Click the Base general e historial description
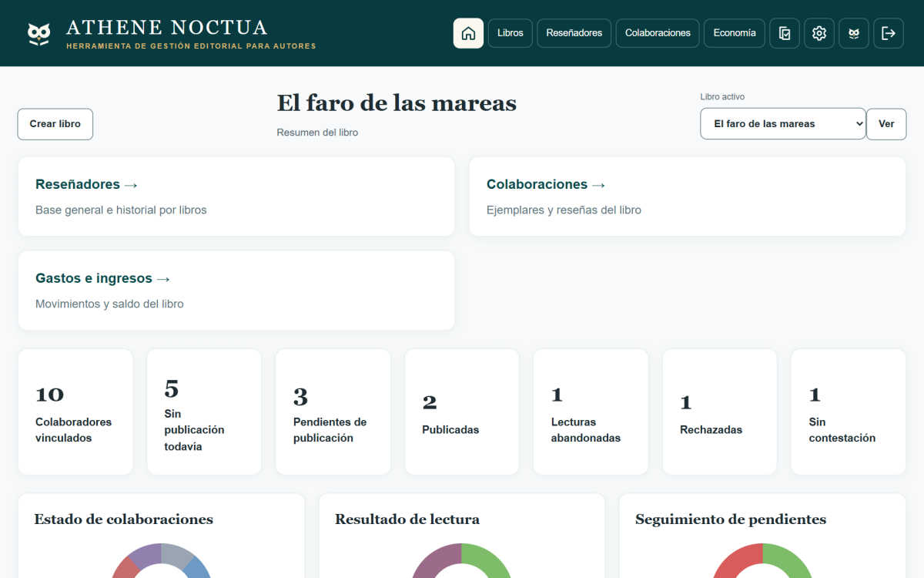The height and width of the screenshot is (578, 924). (121, 210)
